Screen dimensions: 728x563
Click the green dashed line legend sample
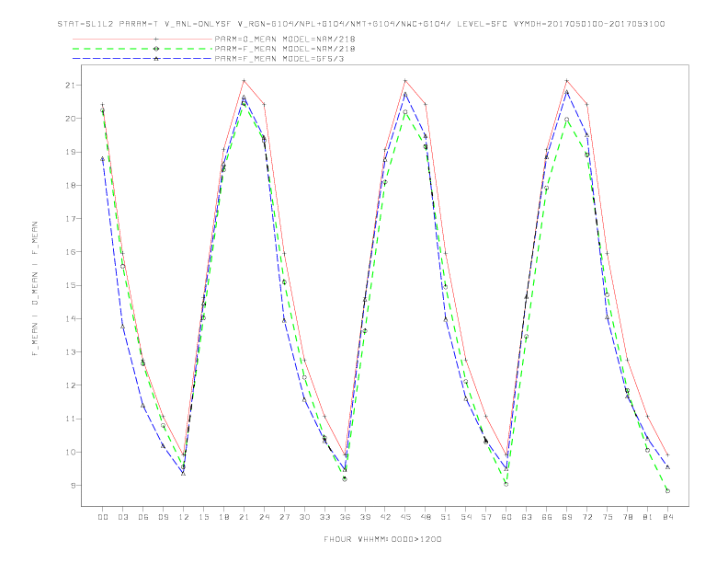[142, 49]
